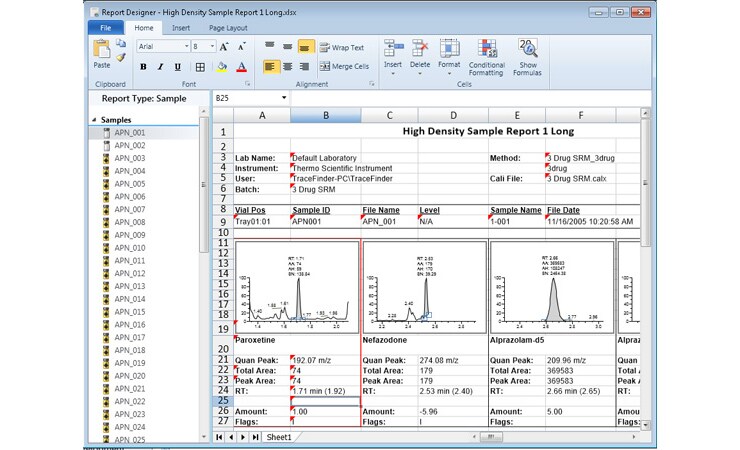Switch to the Insert ribbon tab
Screen dimensions: 740x450
[180, 28]
